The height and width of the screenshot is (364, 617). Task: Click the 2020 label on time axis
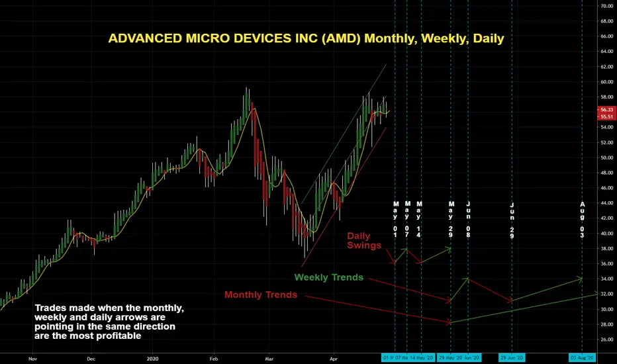(x=152, y=359)
